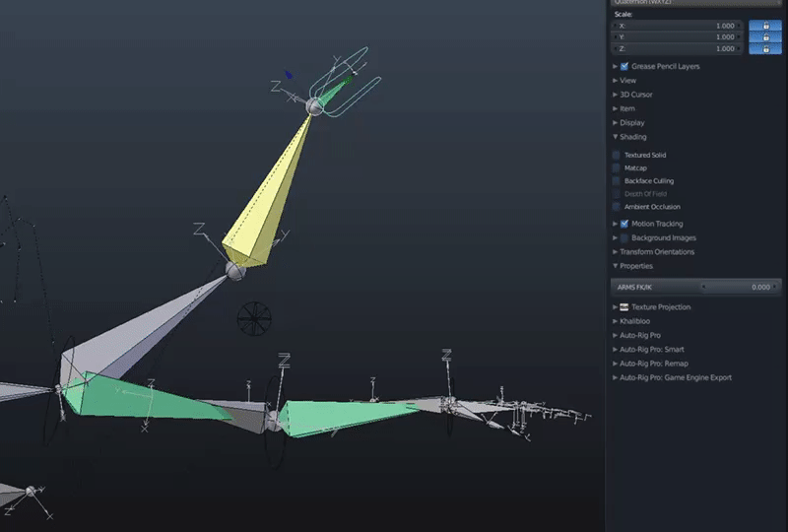
Task: Enable Backface Culling
Action: coord(617,181)
